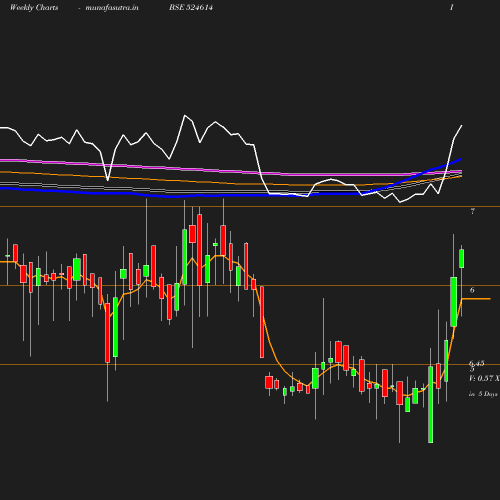Click the 'munafasutra.in' source text
The height and width of the screenshot is (500, 500).
pyautogui.click(x=112, y=8)
